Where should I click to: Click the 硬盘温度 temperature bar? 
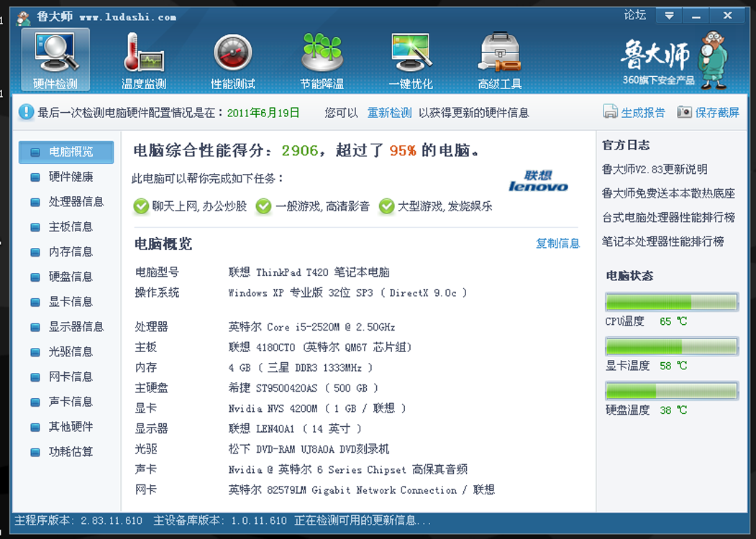[x=672, y=391]
